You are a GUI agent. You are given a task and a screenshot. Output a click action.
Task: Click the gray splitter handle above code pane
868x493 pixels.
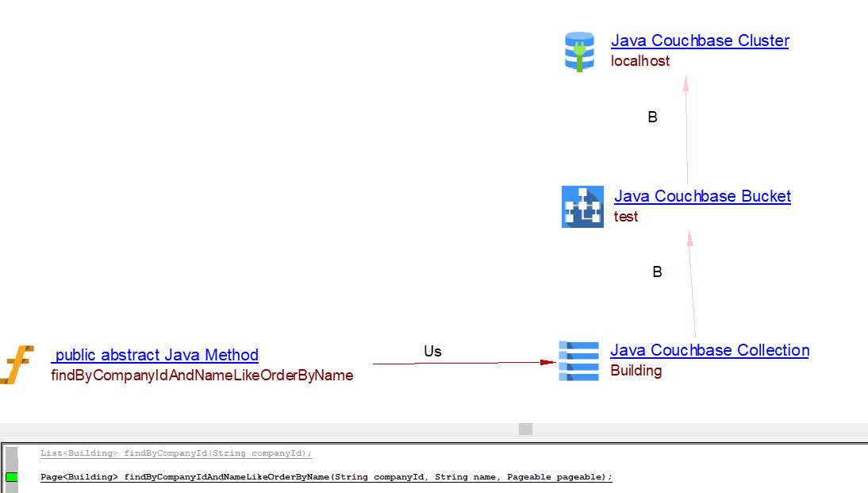pos(525,429)
